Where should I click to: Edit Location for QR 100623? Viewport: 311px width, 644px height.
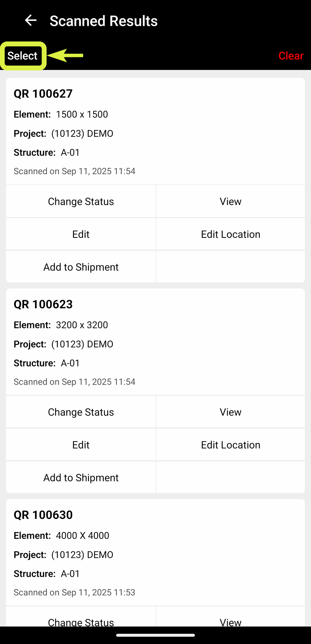[230, 445]
